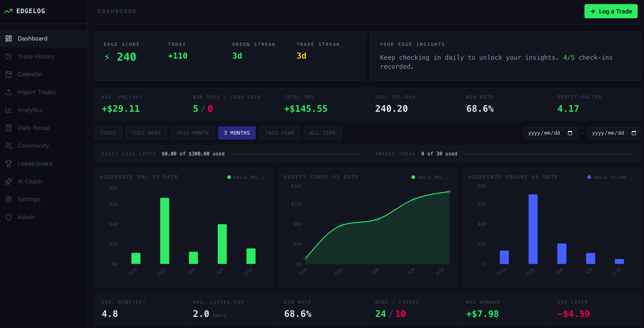Expand the Aggregate Volume vs Date chart
644x328 pixels.
pyautogui.click(x=633, y=177)
